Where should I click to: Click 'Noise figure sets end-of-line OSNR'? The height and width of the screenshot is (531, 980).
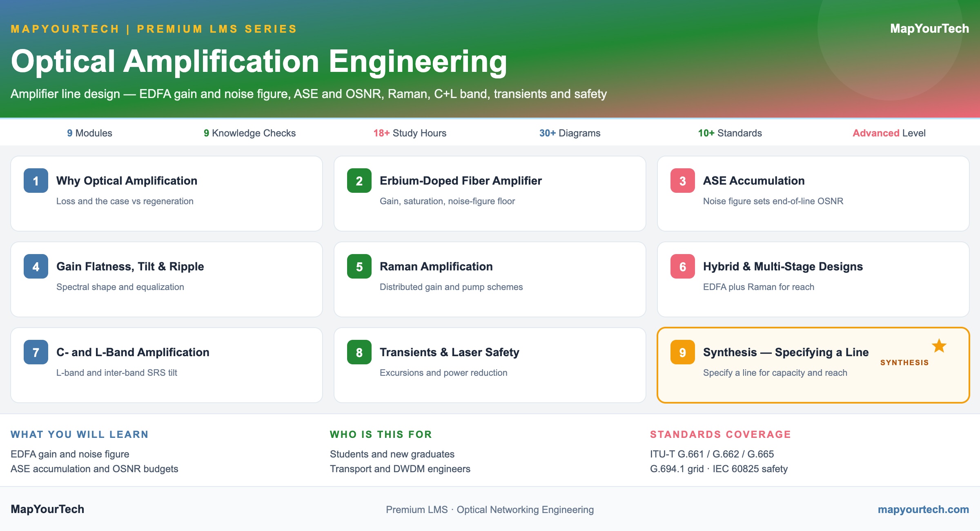coord(773,201)
